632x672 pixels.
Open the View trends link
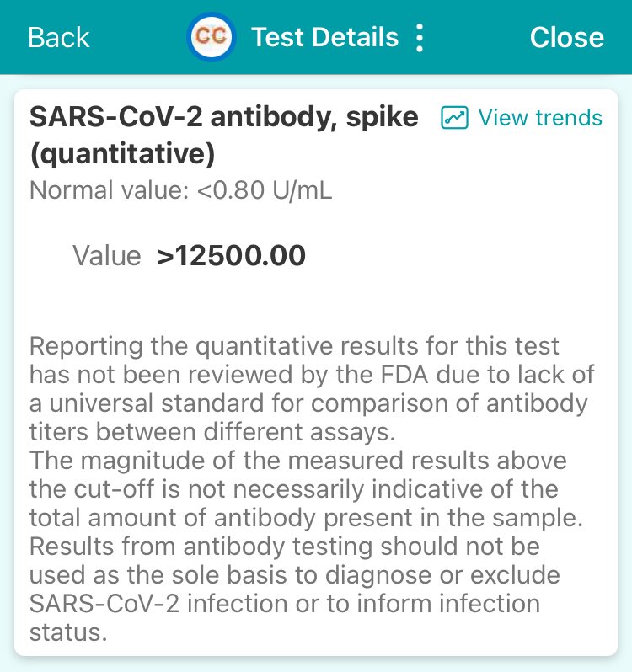(539, 118)
